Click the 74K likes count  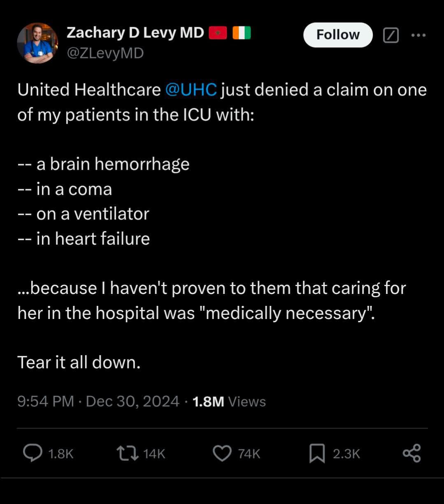tap(249, 454)
